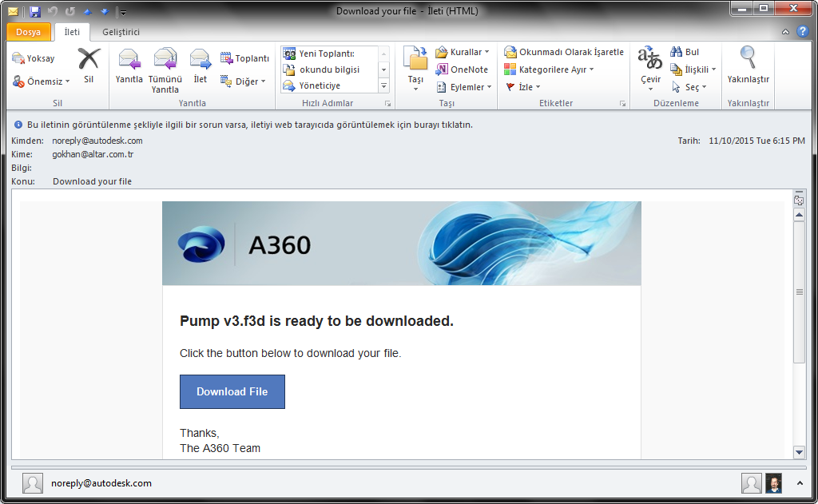
Task: Reply to all with Tümünü Yanıtla
Action: (165, 70)
